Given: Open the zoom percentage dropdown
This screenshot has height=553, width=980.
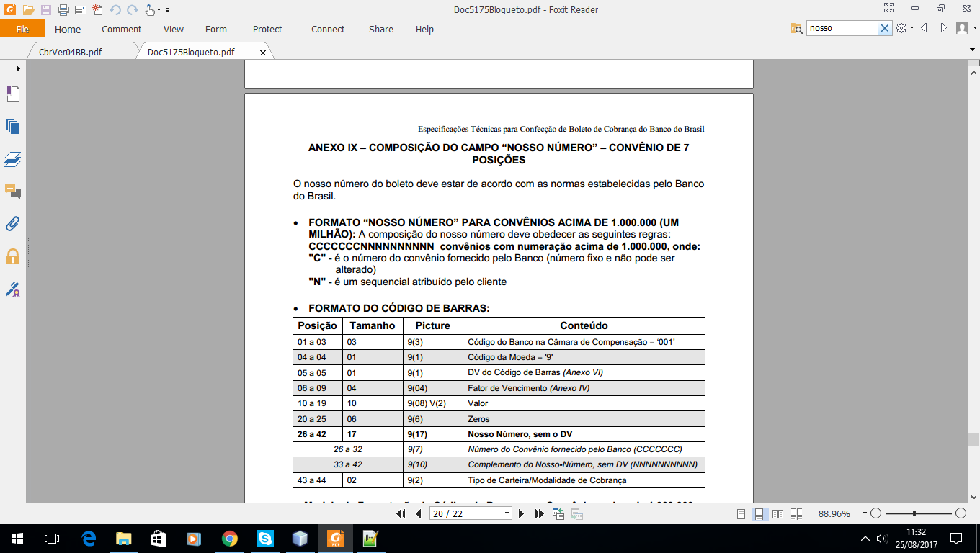Looking at the screenshot, I should 864,513.
